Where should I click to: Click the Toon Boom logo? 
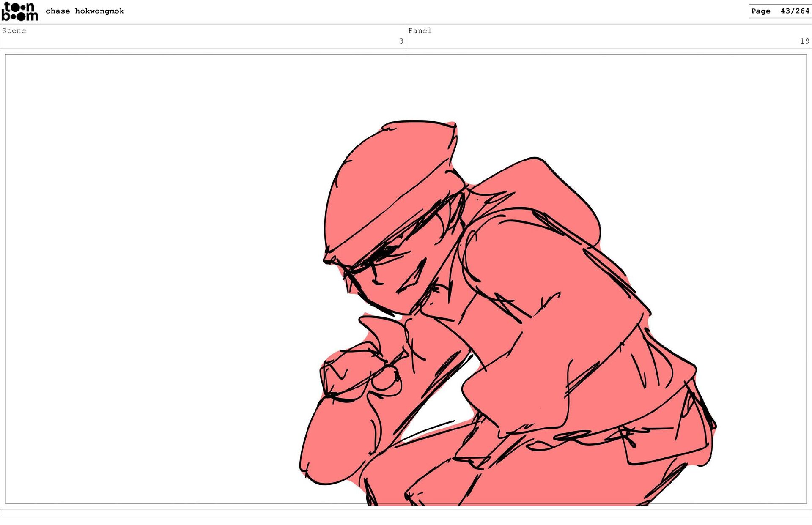tap(20, 11)
